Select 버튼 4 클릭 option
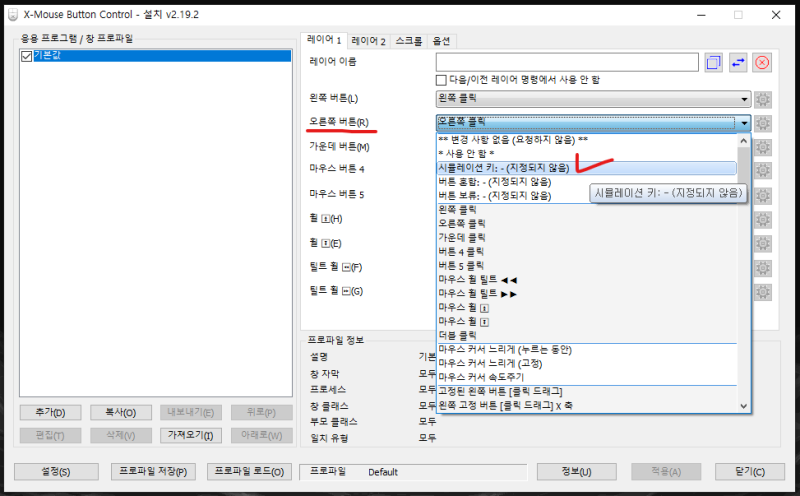The height and width of the screenshot is (496, 800). click(587, 252)
